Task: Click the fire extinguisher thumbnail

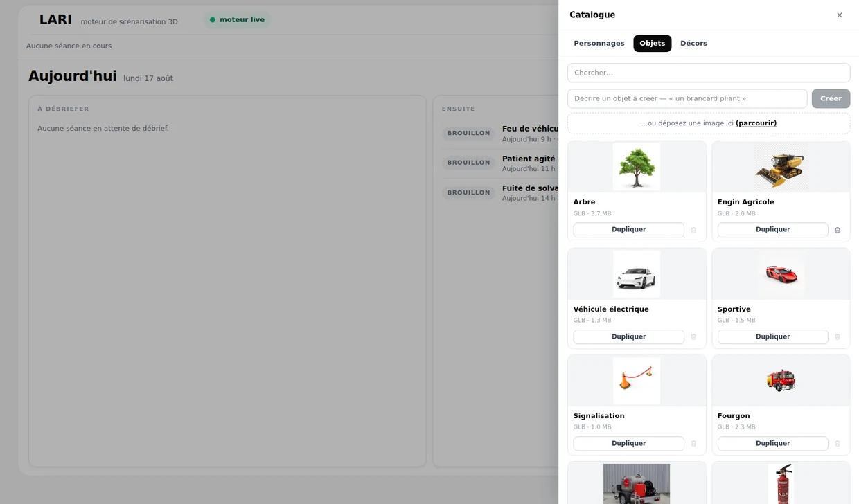Action: tap(781, 484)
